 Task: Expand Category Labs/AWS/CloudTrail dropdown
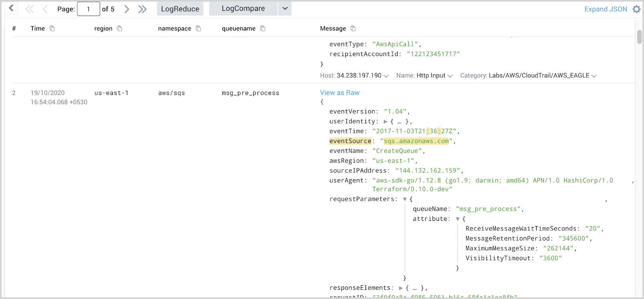[x=594, y=76]
